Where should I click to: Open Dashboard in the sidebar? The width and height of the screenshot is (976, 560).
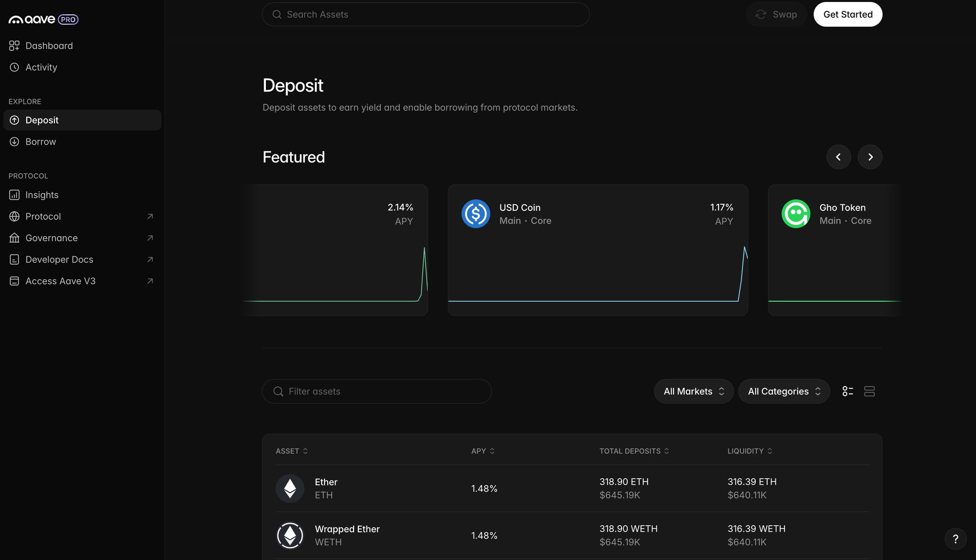(49, 46)
